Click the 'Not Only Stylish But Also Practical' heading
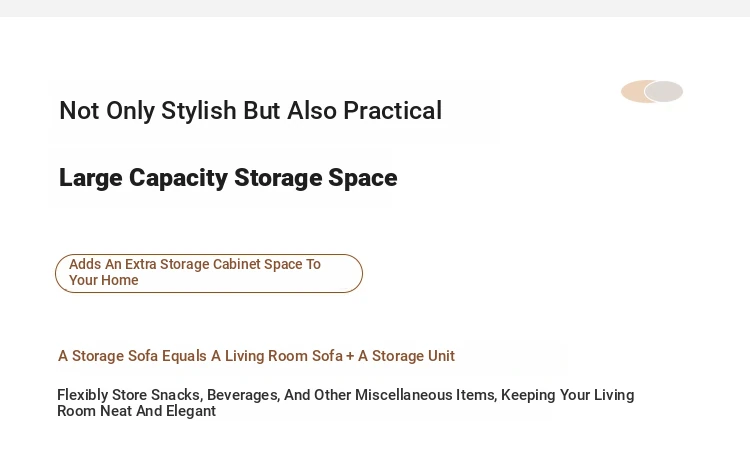Viewport: 750px width, 474px height. [x=251, y=110]
